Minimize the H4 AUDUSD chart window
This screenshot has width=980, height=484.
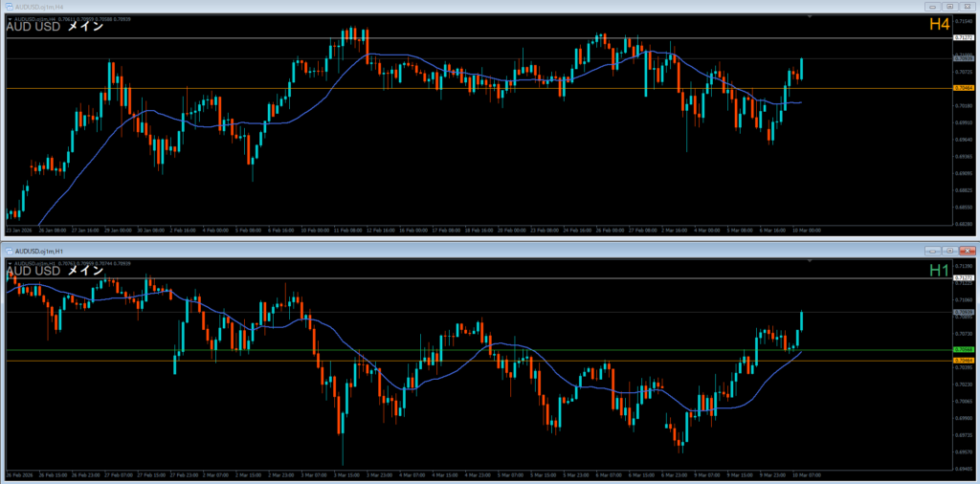pos(932,7)
